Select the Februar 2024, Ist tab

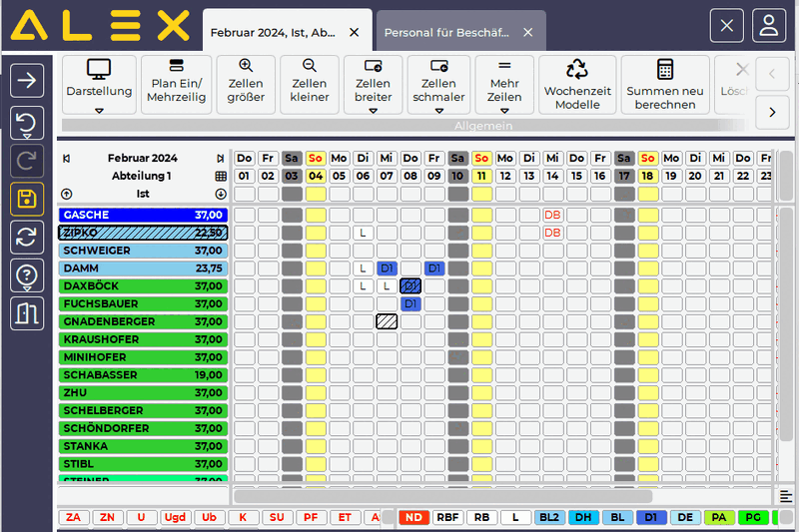(274, 32)
